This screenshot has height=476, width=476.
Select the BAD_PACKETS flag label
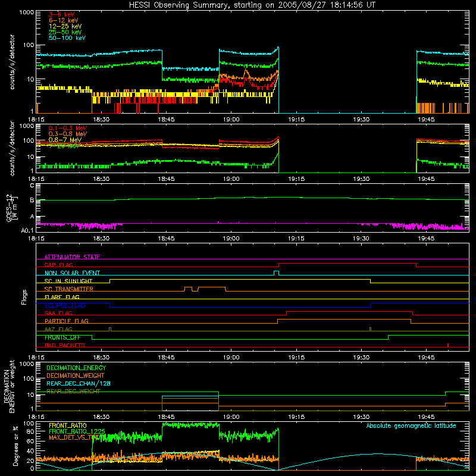tap(65, 345)
